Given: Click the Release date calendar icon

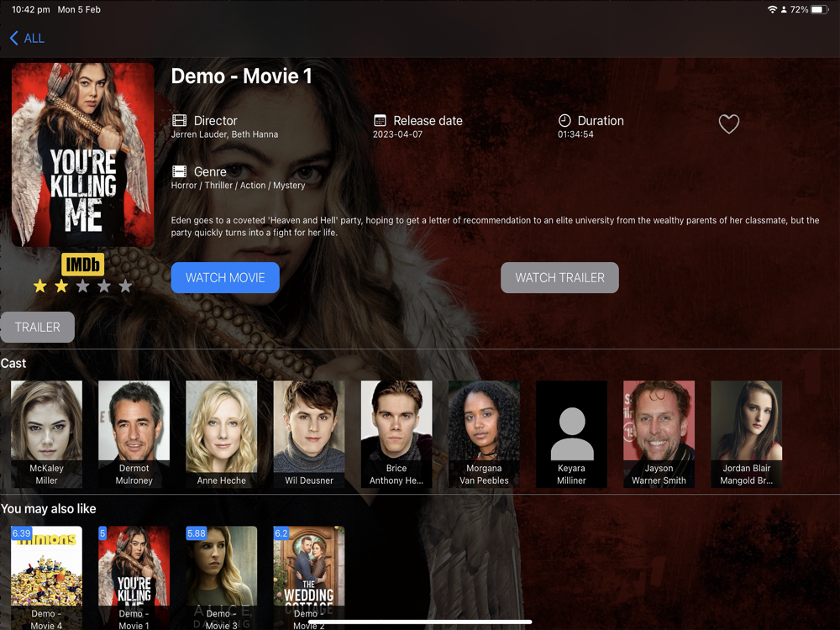Looking at the screenshot, I should click(380, 120).
